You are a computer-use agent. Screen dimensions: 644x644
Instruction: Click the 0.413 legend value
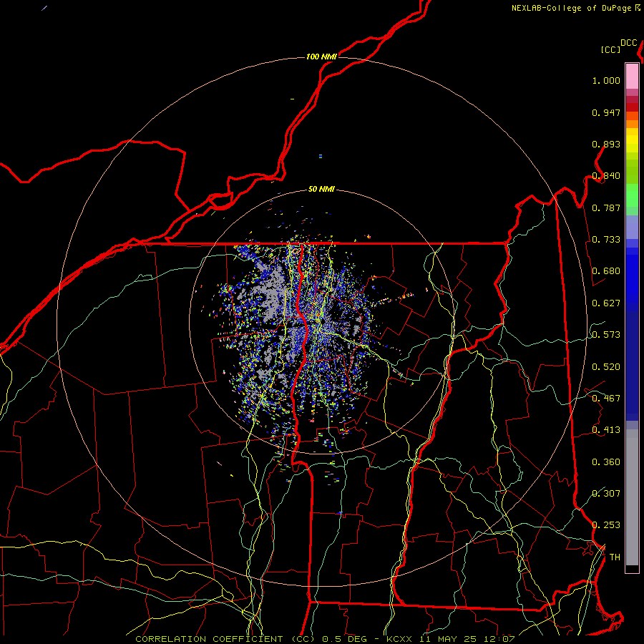pyautogui.click(x=606, y=430)
